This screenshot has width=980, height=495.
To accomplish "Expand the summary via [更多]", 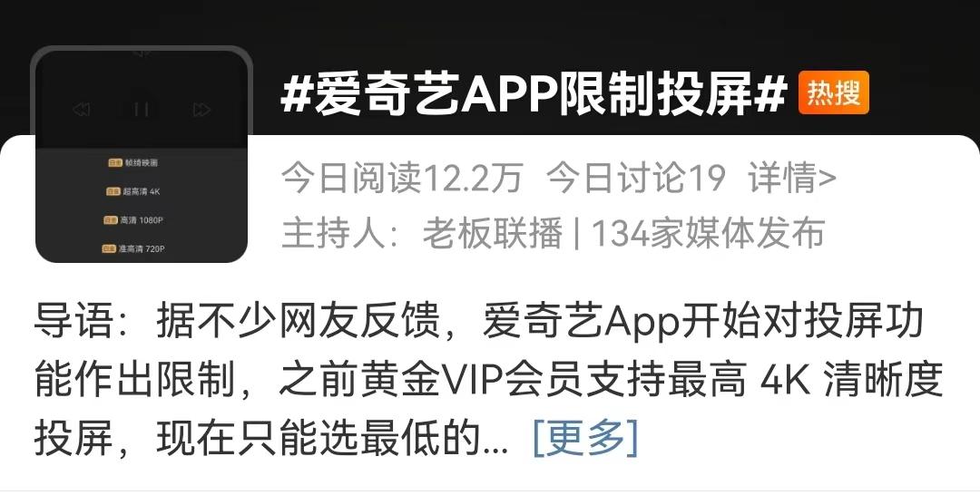I will [585, 438].
